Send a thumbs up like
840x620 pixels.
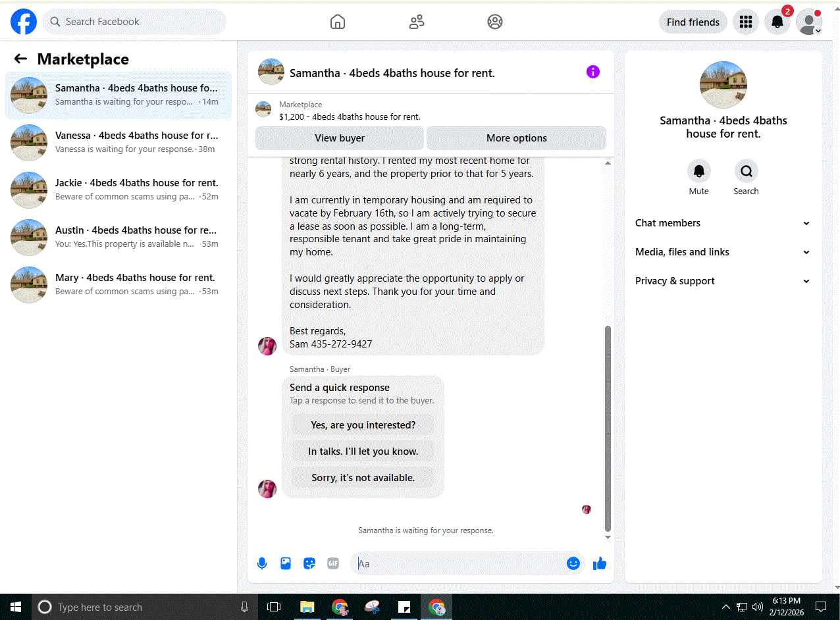pos(599,563)
